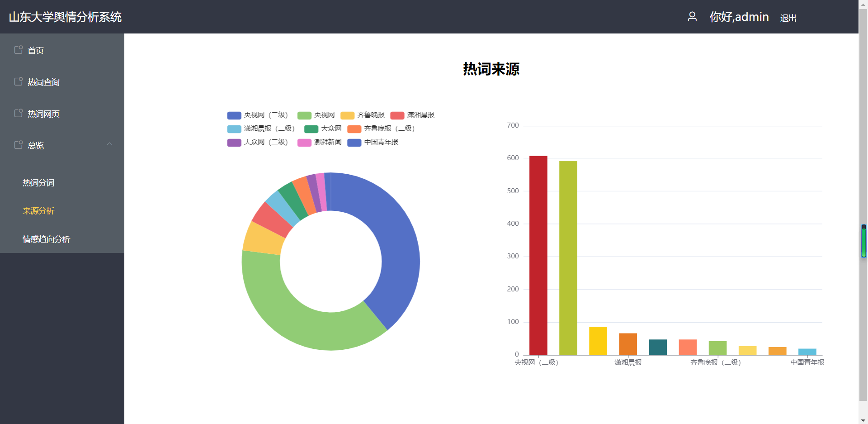Click the scrollbar down arrow
The image size is (868, 424).
click(x=863, y=420)
